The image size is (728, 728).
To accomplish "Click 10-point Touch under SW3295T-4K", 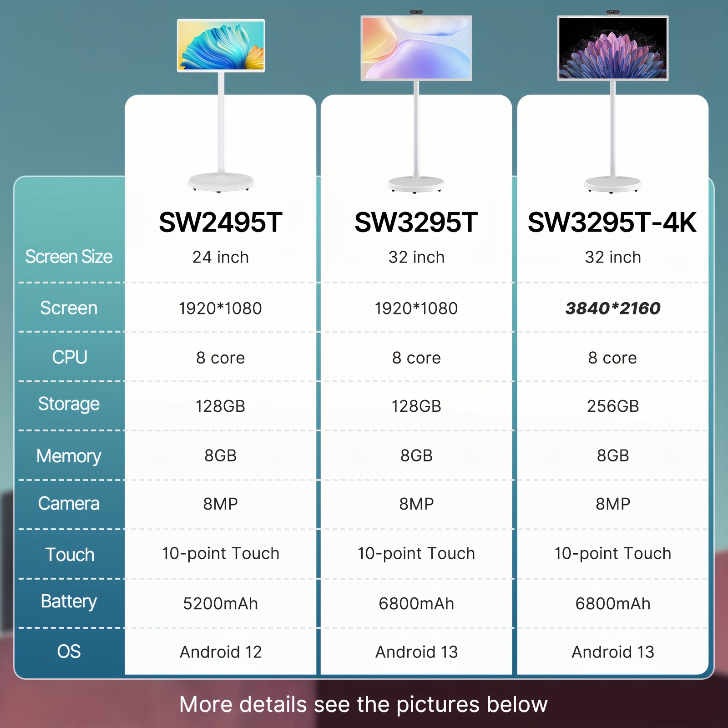I will 613,554.
